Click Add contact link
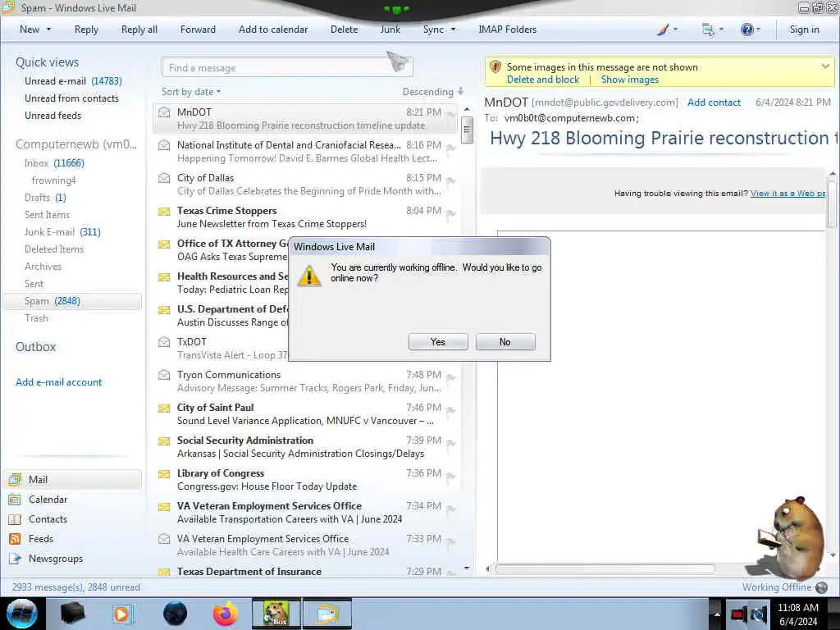This screenshot has height=630, width=840. pyautogui.click(x=714, y=103)
